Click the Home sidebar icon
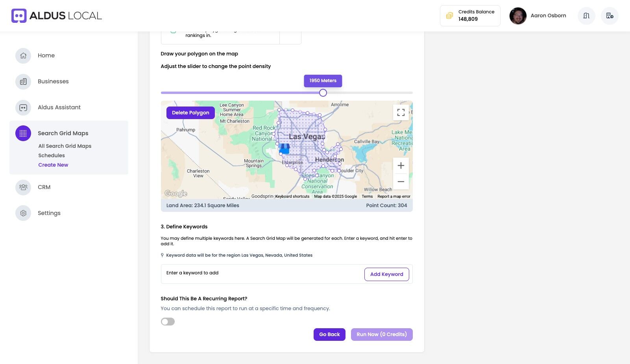This screenshot has height=364, width=630. 23,55
